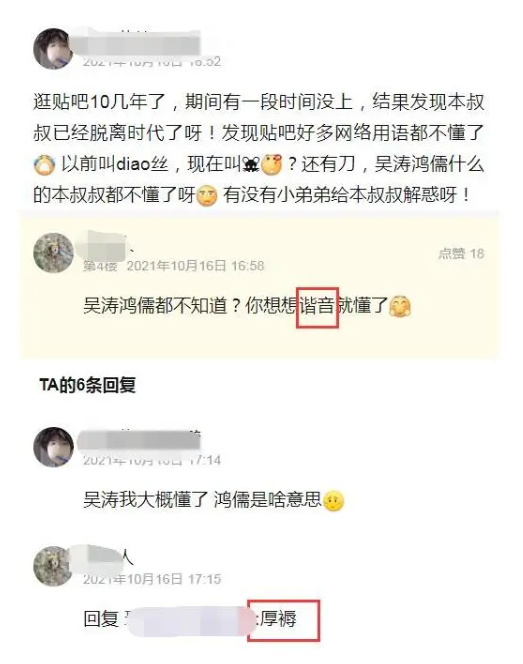Click blurred username above 17:14 timestamp
This screenshot has height=664, width=523.
coord(139,441)
